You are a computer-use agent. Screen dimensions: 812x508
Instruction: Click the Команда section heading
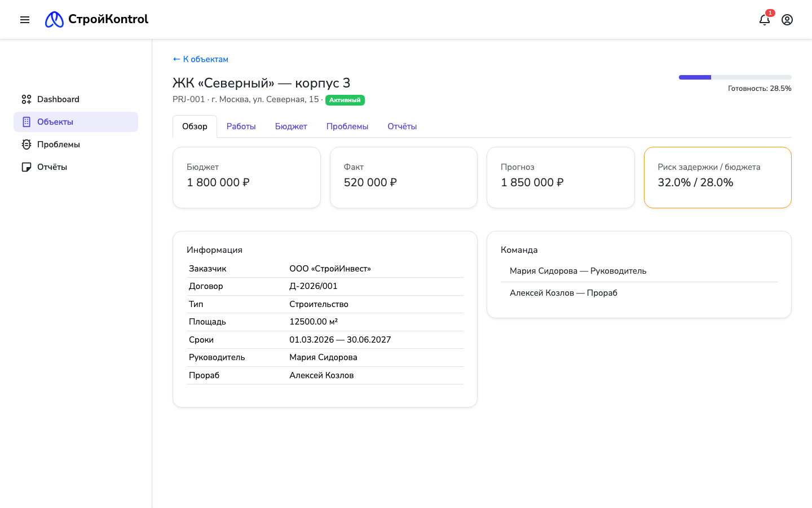click(519, 250)
